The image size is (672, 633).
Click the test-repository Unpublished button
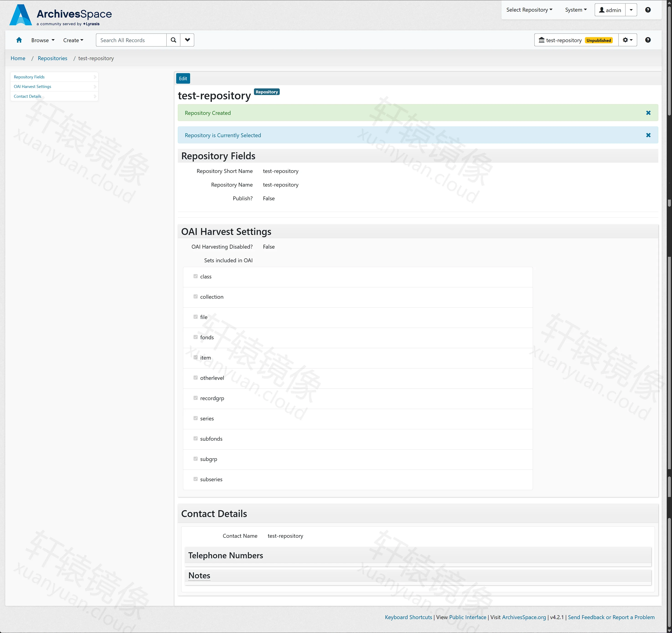point(576,40)
